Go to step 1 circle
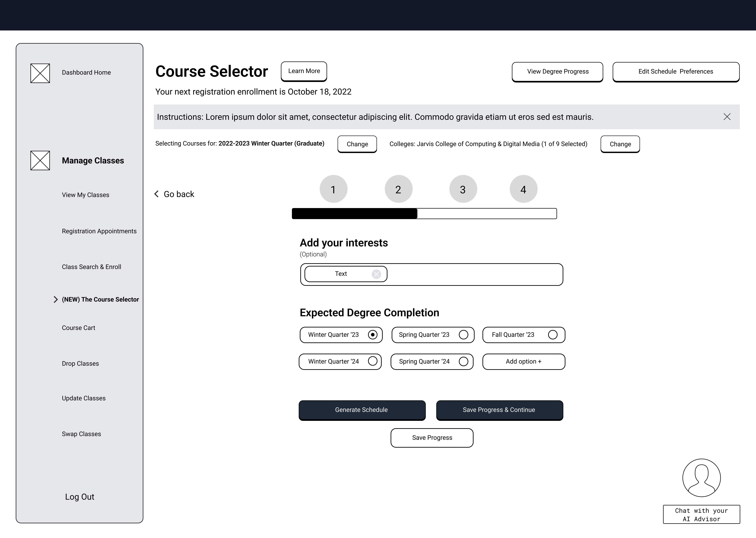 pyautogui.click(x=333, y=189)
